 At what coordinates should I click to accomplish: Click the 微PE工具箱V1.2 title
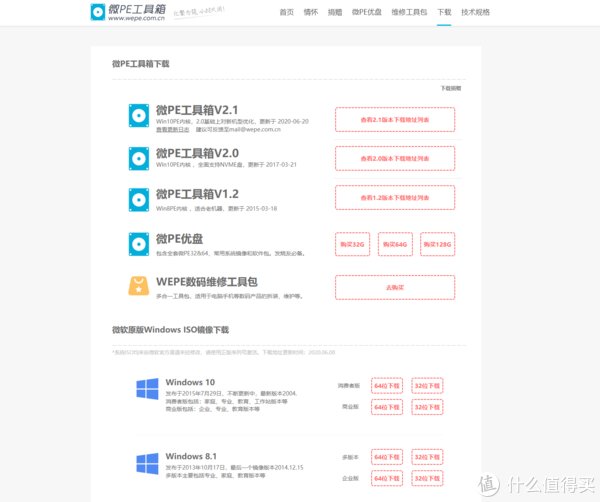pos(197,194)
